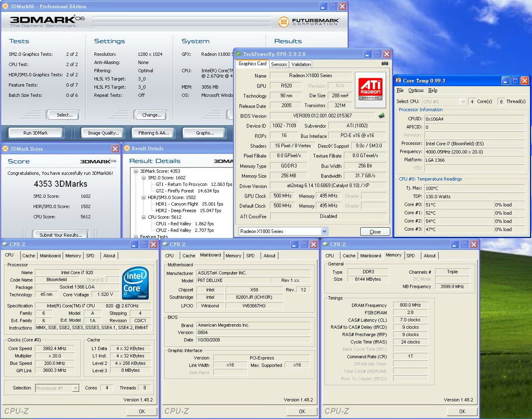Viewport: 532px width, 419px height.
Task: Open the Radeon X1800 Series dropdown in GPU-Z
Action: 324,231
